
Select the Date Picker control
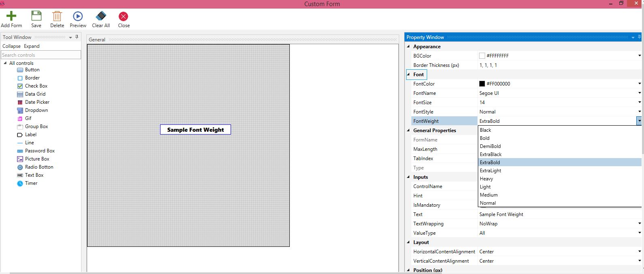pos(37,102)
